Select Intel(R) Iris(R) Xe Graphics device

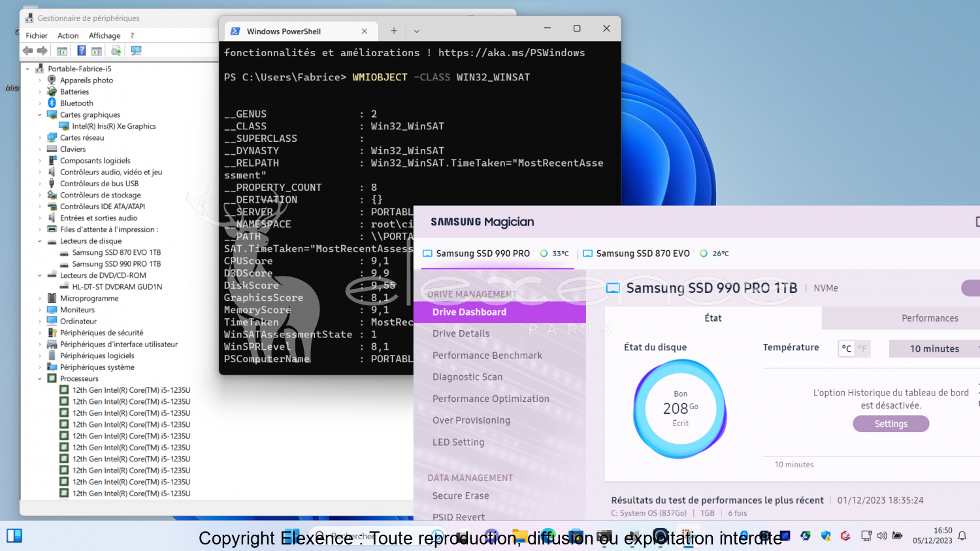pos(114,126)
